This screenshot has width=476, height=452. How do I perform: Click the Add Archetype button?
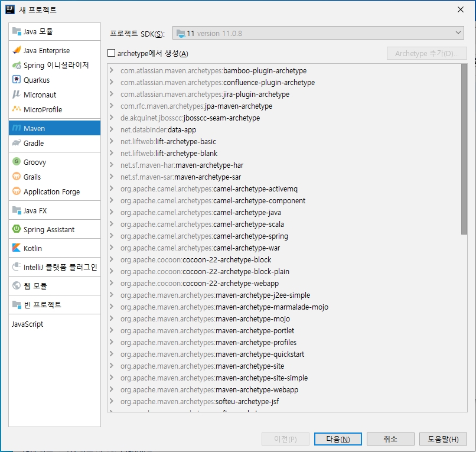coord(426,53)
